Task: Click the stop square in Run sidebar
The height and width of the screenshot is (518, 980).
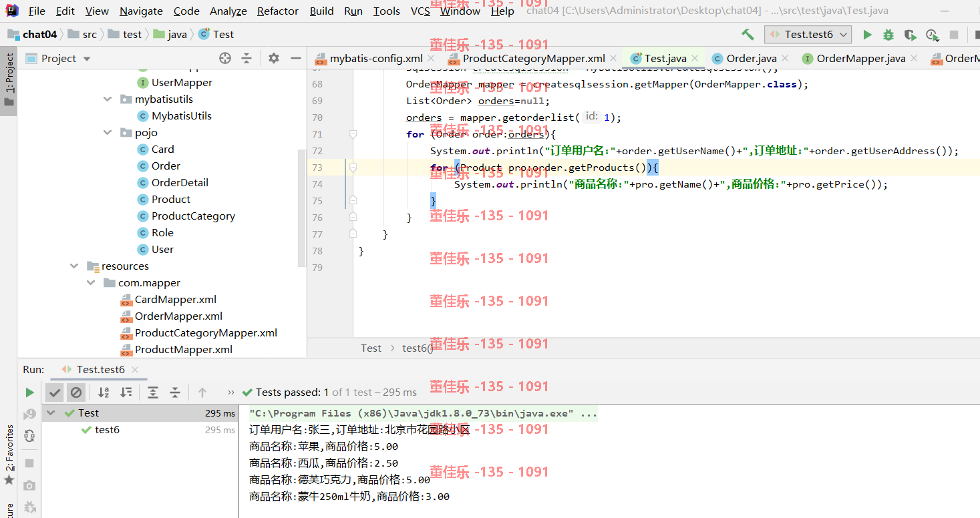Action: [x=29, y=463]
